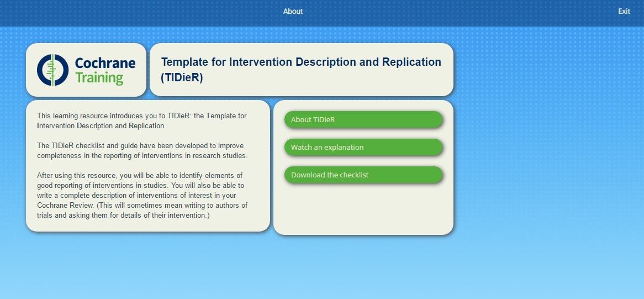Click the paragraph starting "The TIDieR checklist and guide"

(x=142, y=151)
